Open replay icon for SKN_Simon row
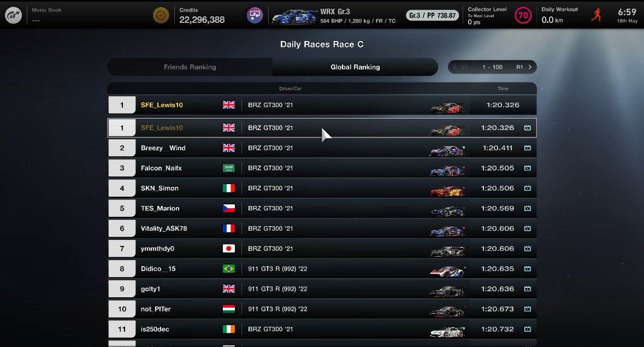The height and width of the screenshot is (347, 644). (x=527, y=188)
